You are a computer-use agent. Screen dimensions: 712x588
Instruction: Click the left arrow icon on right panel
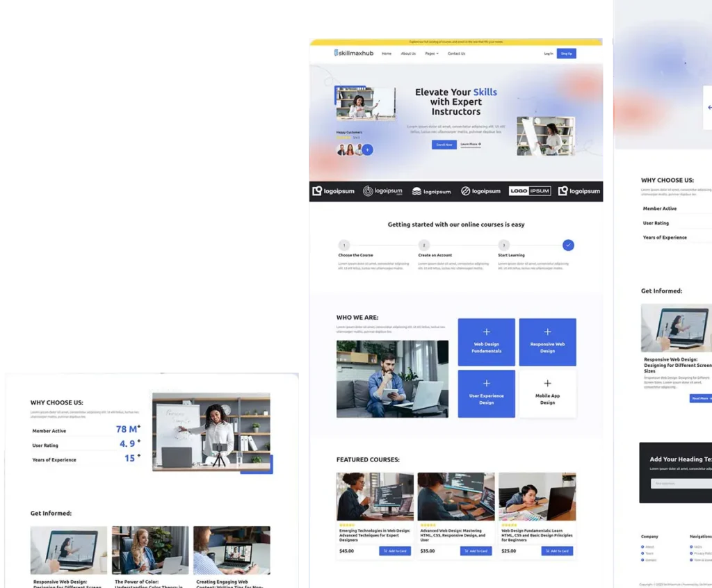(709, 108)
